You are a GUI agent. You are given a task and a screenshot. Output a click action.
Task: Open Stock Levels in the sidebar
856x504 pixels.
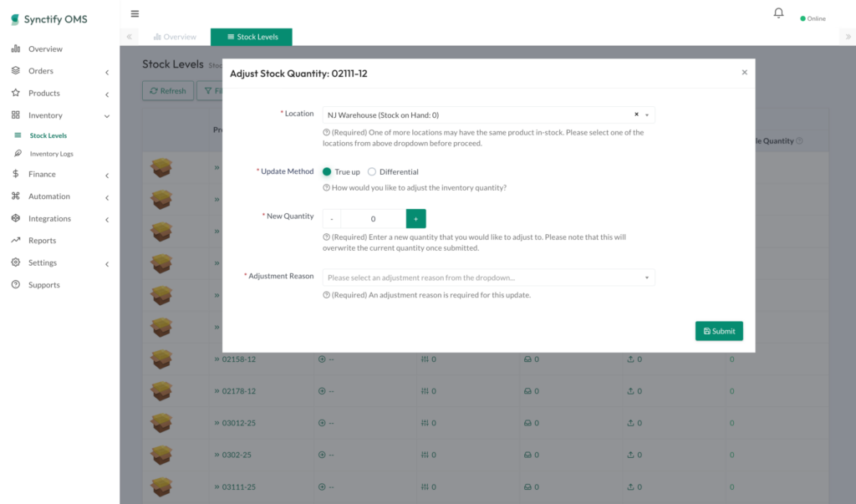tap(48, 135)
